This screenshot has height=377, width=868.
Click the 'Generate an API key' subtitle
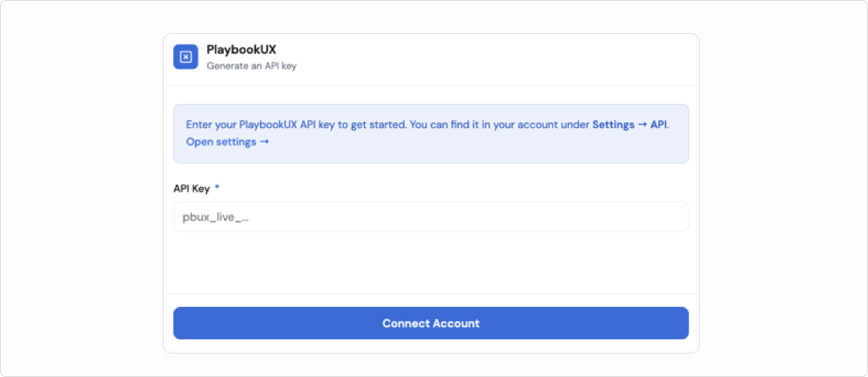click(251, 66)
